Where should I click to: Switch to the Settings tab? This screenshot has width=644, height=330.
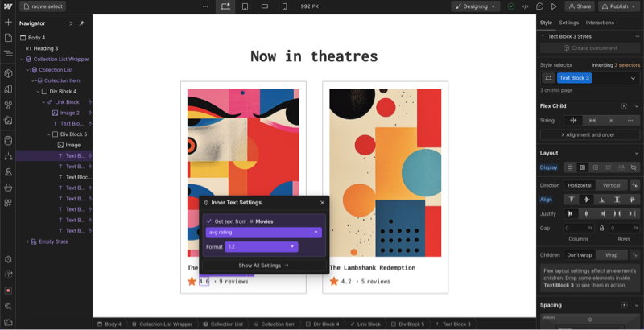[x=568, y=23]
